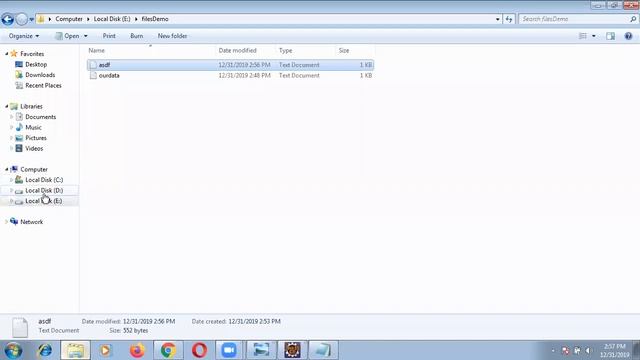Click the folder icon in address bar
The image size is (640, 360).
(41, 19)
